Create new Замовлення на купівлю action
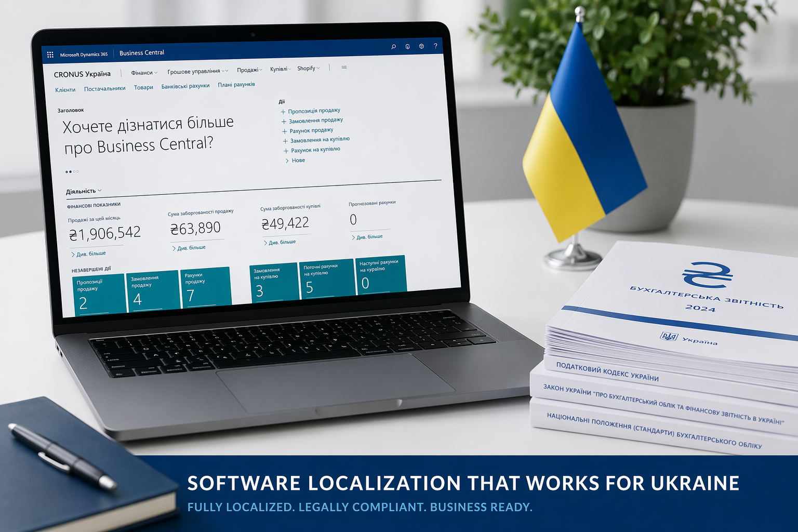This screenshot has width=798, height=532. click(x=316, y=140)
